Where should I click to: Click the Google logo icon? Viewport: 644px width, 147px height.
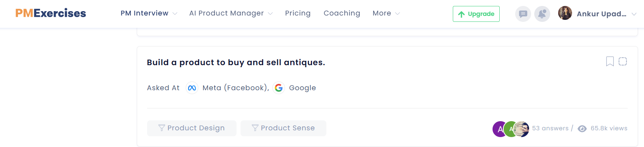click(279, 88)
